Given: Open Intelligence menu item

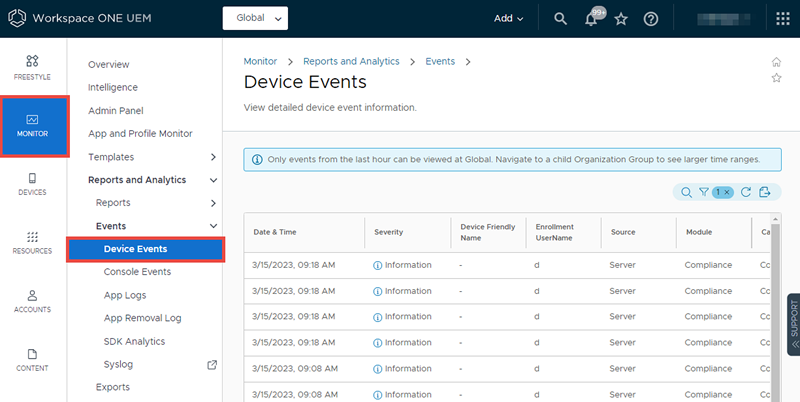Looking at the screenshot, I should tap(113, 87).
